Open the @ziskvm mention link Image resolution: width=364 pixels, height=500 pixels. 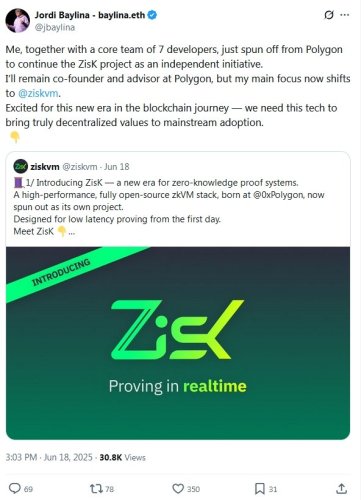click(38, 93)
